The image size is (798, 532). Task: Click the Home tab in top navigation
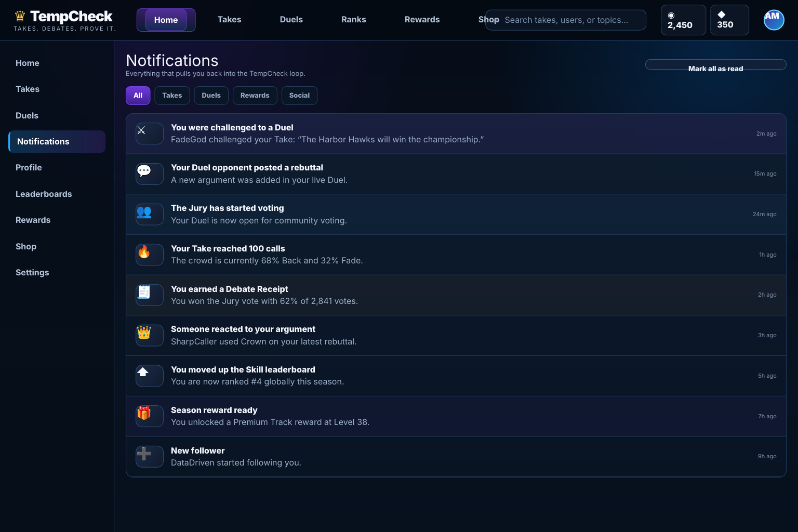click(x=166, y=20)
